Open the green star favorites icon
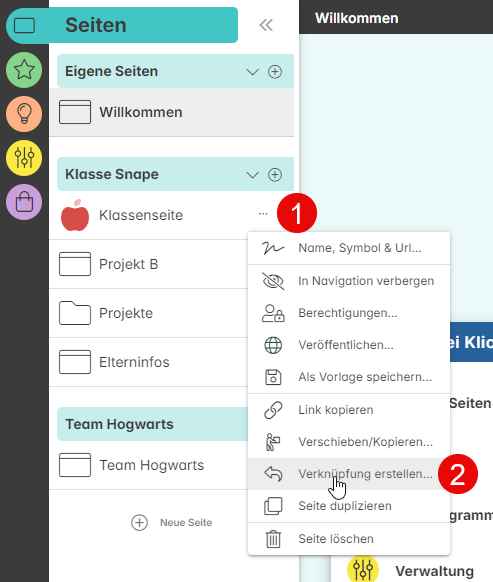The height and width of the screenshot is (582, 493). (x=24, y=70)
